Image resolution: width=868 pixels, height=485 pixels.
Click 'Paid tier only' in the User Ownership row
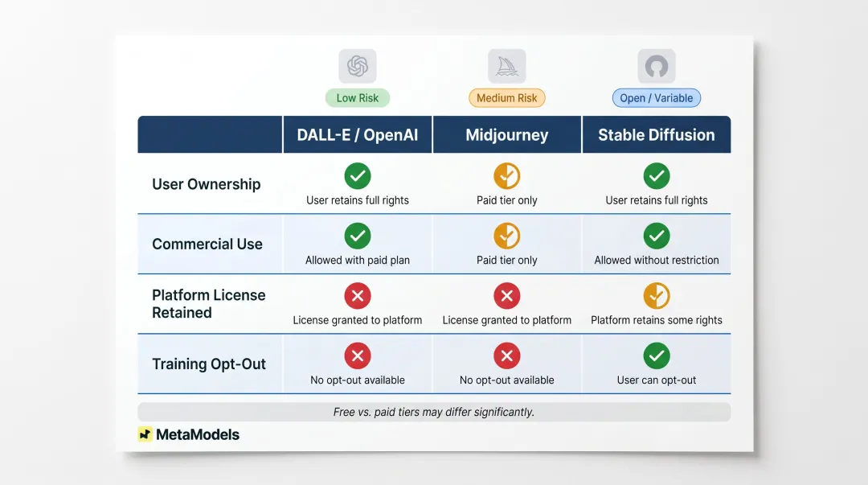[x=507, y=200]
